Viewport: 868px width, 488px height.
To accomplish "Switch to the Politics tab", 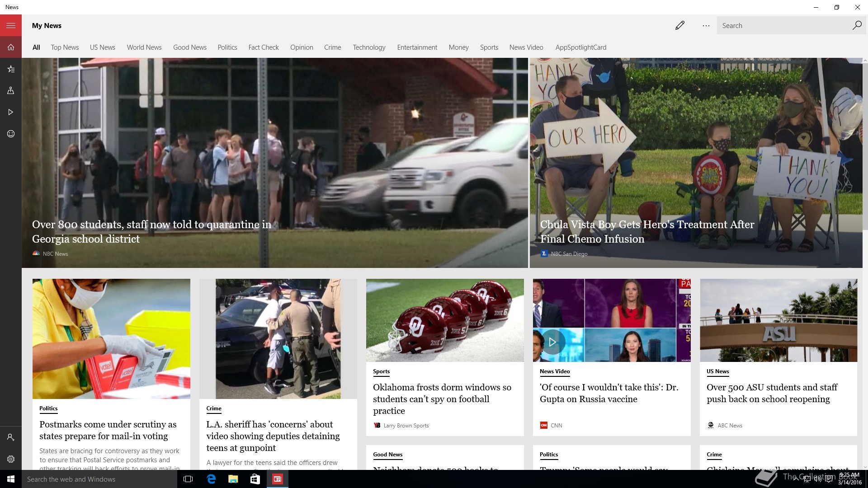I will coord(227,47).
